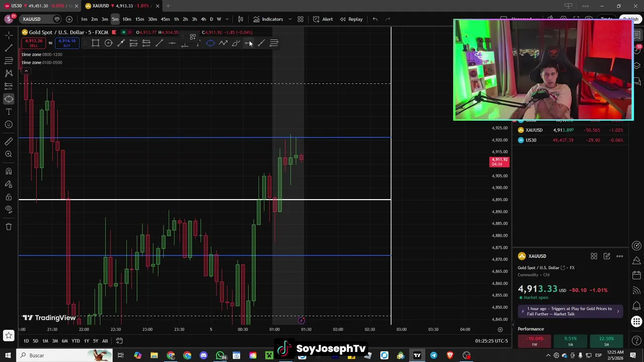Select the Text annotation tool
The width and height of the screenshot is (644, 362).
tap(9, 112)
